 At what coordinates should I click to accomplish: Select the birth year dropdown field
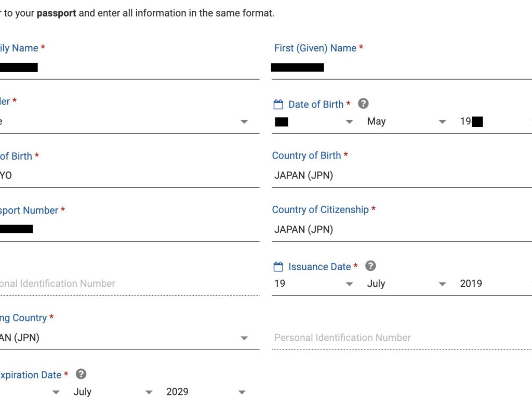(x=495, y=122)
